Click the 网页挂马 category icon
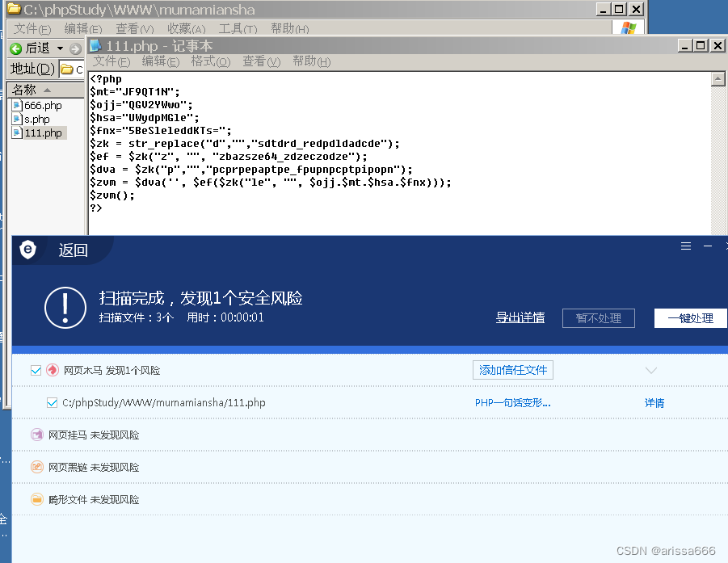 pyautogui.click(x=36, y=435)
